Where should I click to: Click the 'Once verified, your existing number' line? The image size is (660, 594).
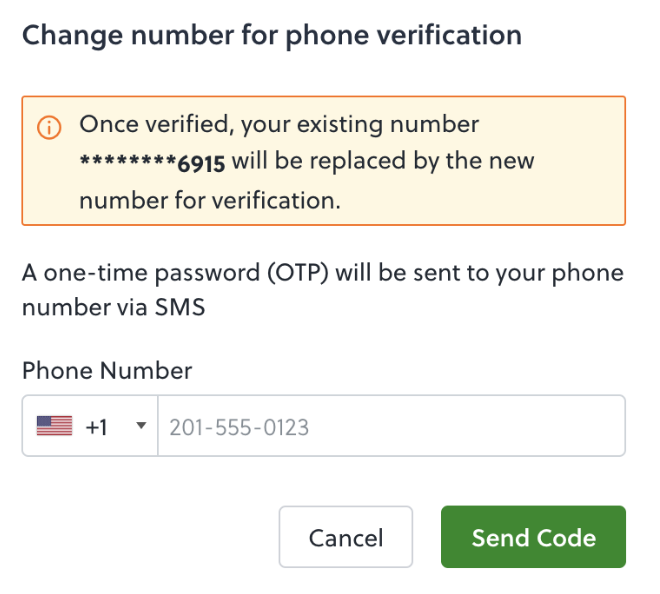(279, 125)
